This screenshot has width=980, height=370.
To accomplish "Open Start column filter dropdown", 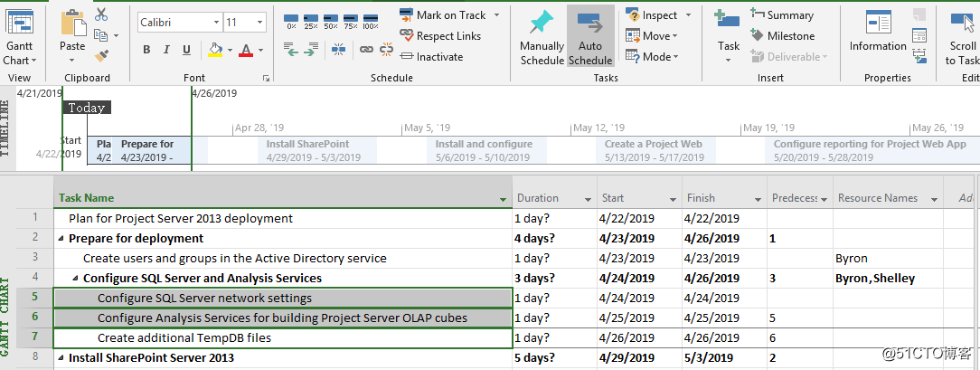I will [674, 199].
